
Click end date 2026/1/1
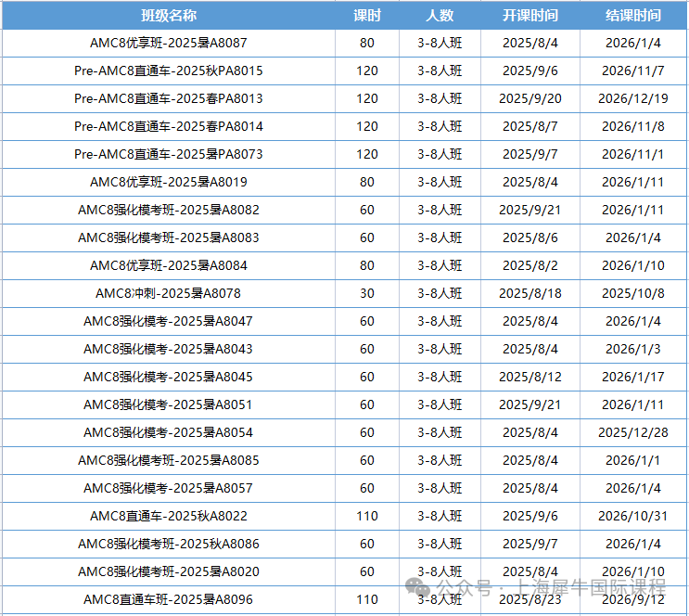click(x=632, y=460)
